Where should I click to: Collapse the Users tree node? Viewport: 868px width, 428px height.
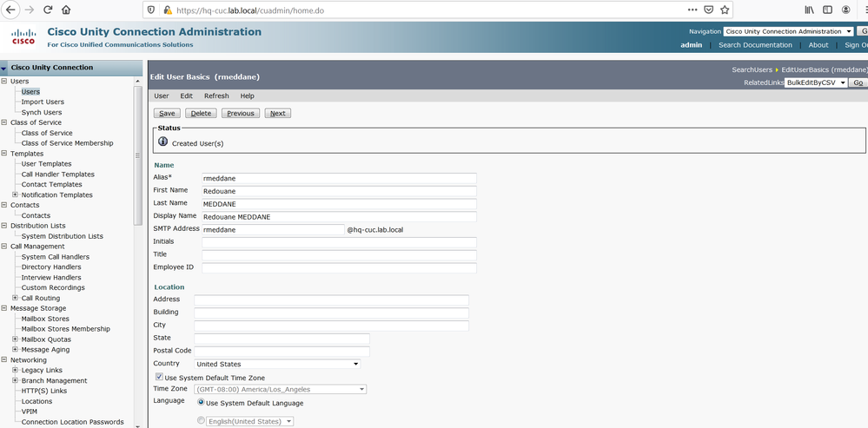4,82
